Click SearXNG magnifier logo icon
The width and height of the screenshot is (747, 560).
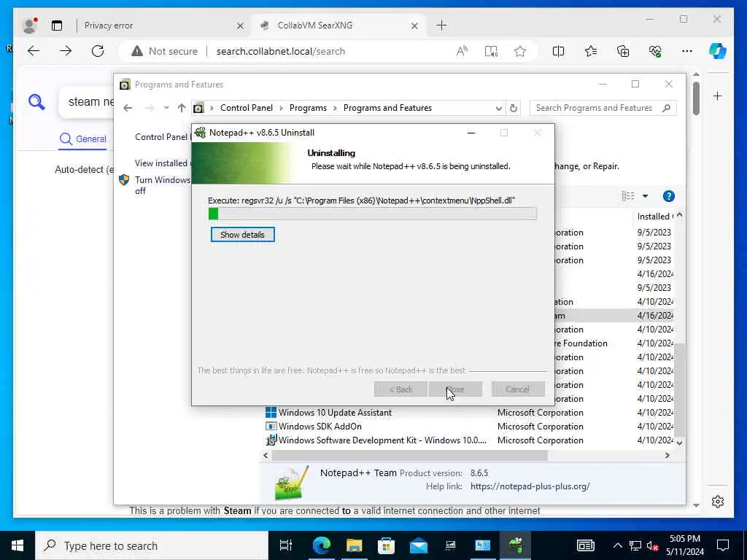click(x=36, y=102)
